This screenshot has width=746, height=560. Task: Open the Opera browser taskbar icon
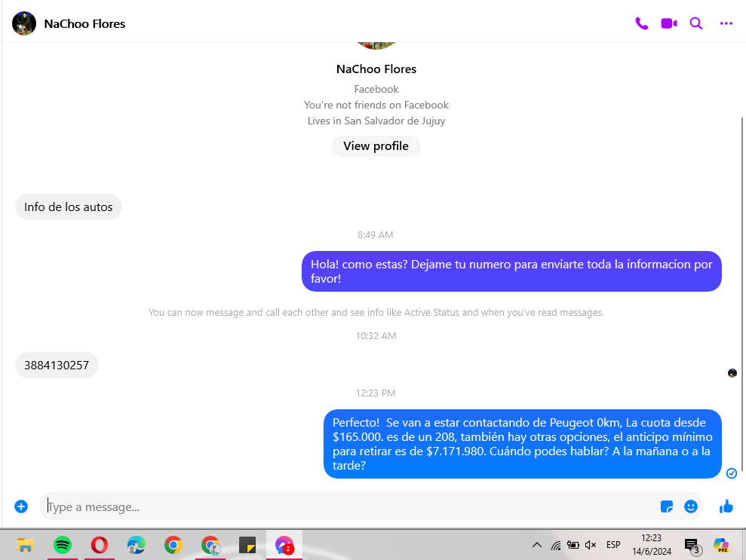click(99, 545)
